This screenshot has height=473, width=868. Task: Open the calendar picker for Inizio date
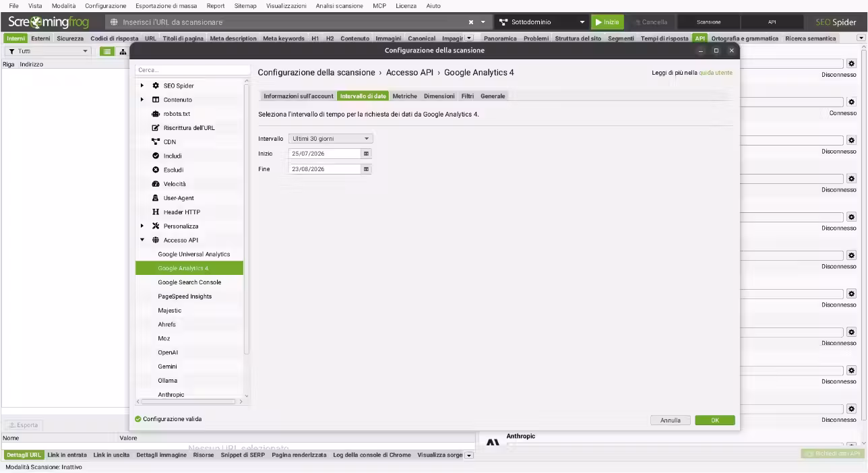pyautogui.click(x=367, y=154)
